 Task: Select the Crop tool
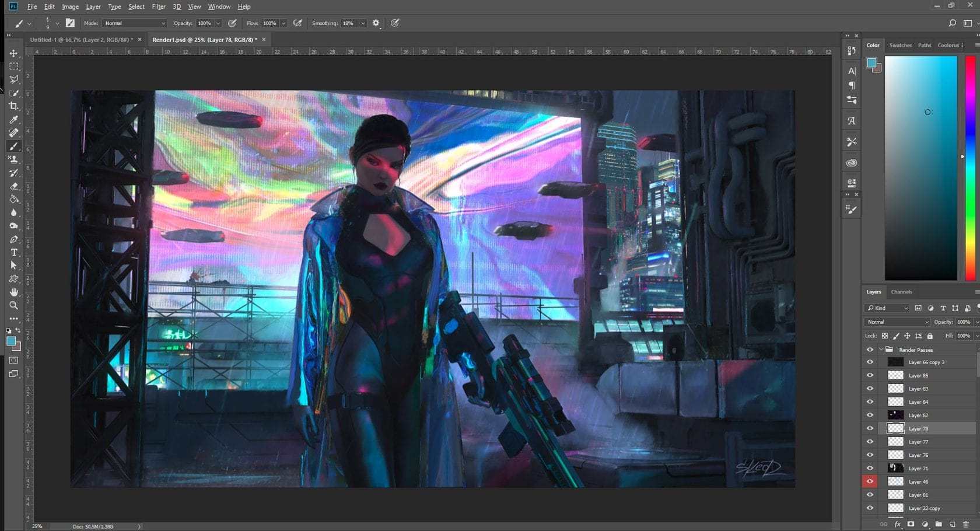point(14,106)
